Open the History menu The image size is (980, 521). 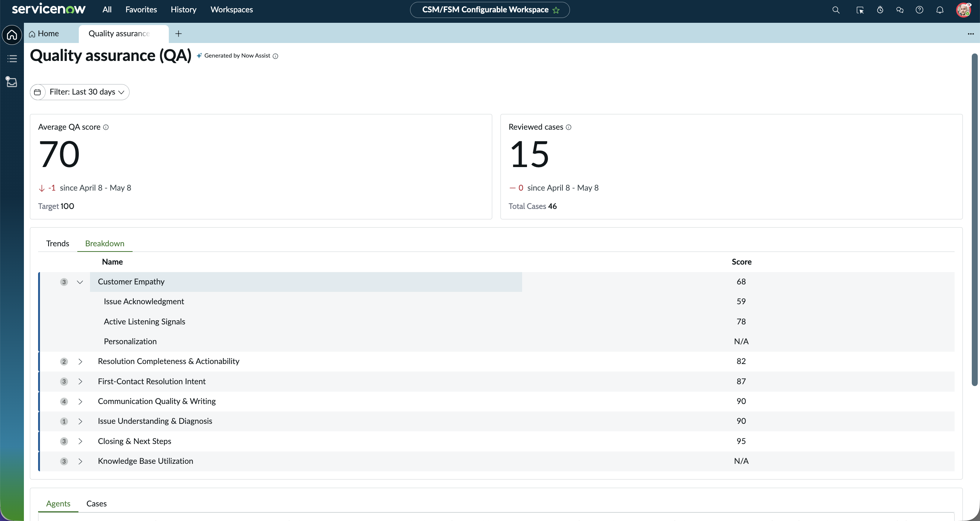coord(183,9)
